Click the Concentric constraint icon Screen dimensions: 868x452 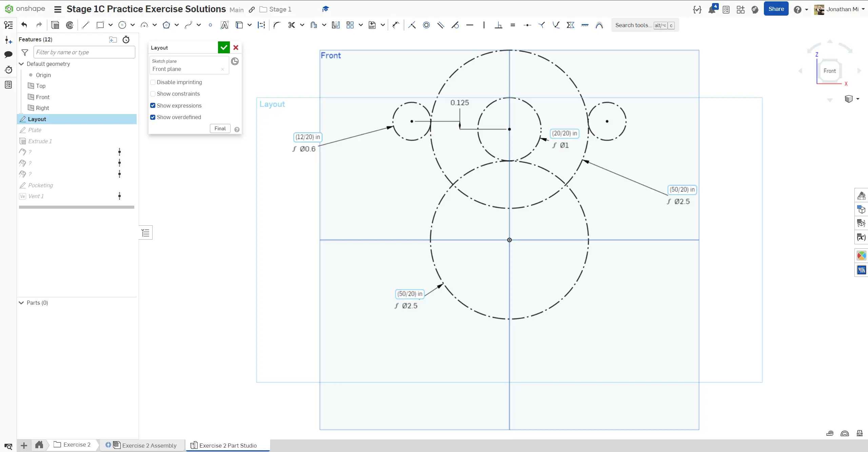coord(426,25)
